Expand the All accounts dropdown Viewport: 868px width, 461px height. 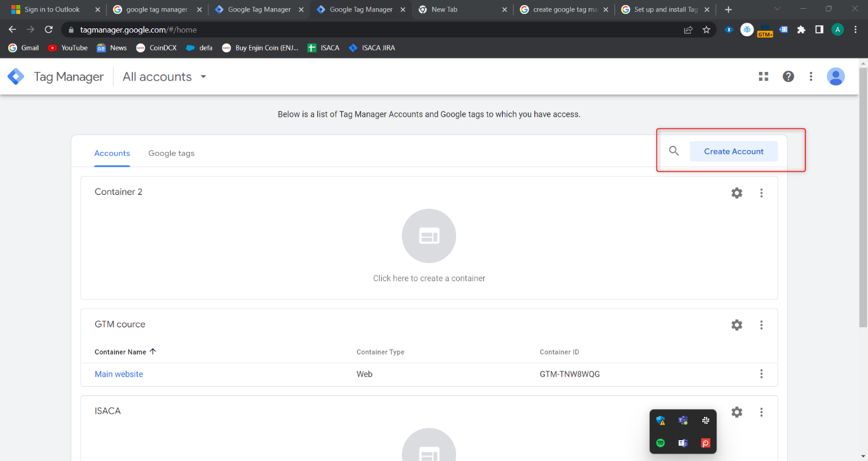163,76
